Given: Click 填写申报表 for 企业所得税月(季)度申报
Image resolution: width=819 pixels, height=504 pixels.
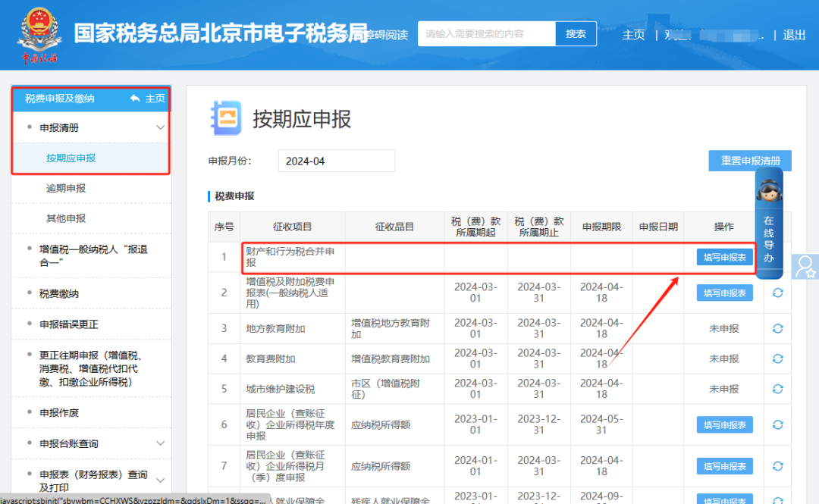Looking at the screenshot, I should (x=724, y=466).
